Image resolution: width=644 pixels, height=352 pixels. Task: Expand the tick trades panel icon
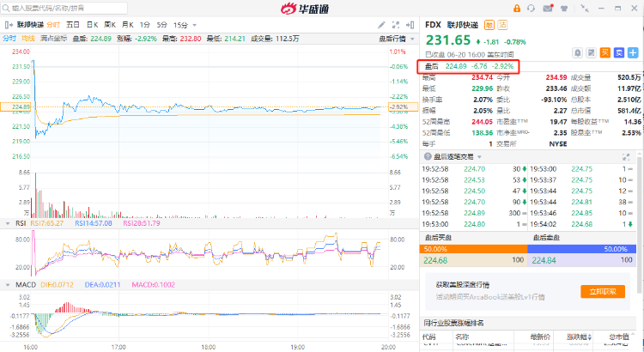click(x=626, y=157)
